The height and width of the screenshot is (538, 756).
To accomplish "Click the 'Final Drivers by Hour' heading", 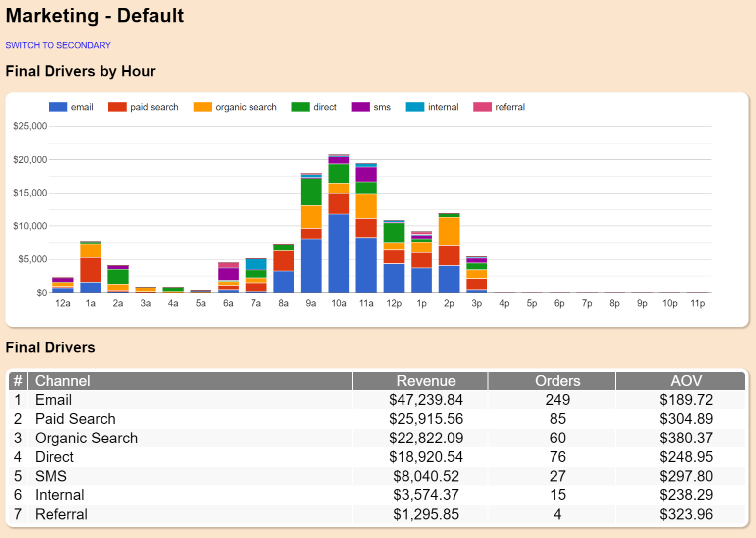I will [81, 71].
